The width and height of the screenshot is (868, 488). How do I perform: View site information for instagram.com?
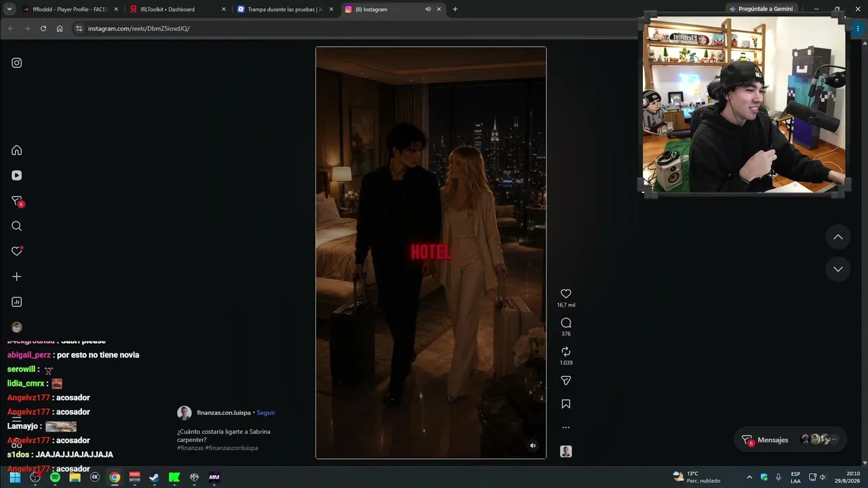(79, 28)
